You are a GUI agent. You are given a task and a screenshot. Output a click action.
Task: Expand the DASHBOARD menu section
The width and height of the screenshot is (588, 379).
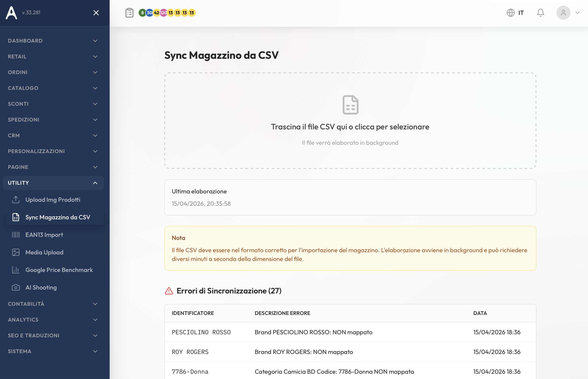(53, 41)
